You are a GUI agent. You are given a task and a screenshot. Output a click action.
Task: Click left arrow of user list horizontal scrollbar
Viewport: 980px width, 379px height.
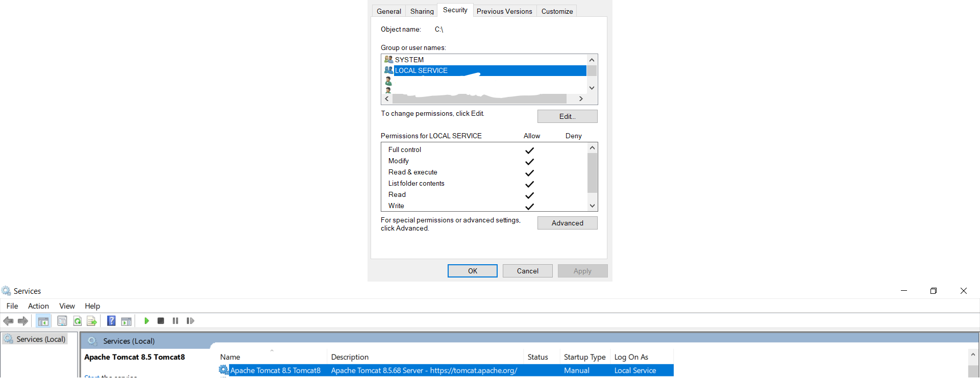point(387,99)
